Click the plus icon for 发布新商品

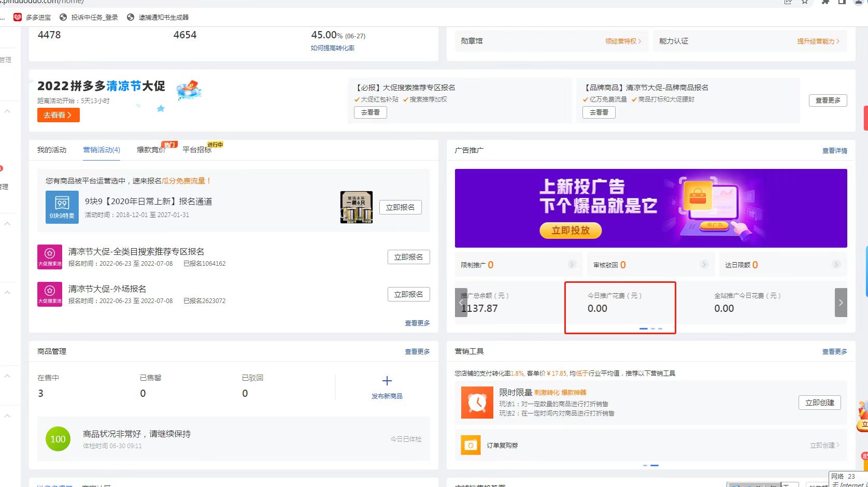[x=387, y=381]
